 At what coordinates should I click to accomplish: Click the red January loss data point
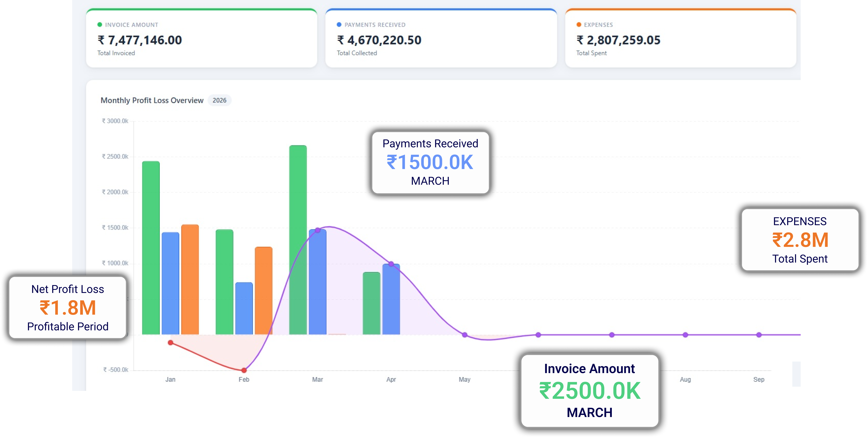click(170, 343)
